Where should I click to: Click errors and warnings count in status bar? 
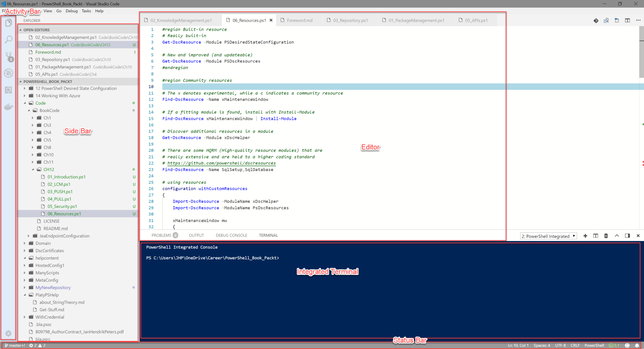[37, 345]
